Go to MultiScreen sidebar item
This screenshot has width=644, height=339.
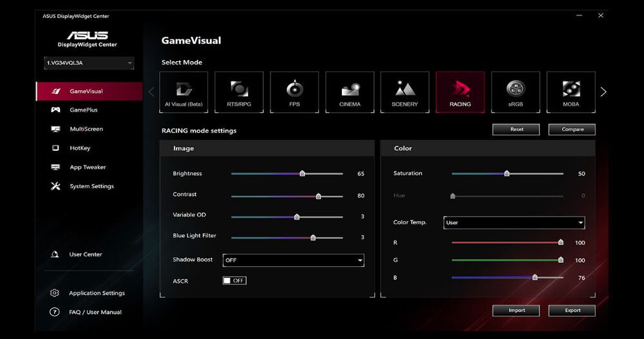point(86,129)
